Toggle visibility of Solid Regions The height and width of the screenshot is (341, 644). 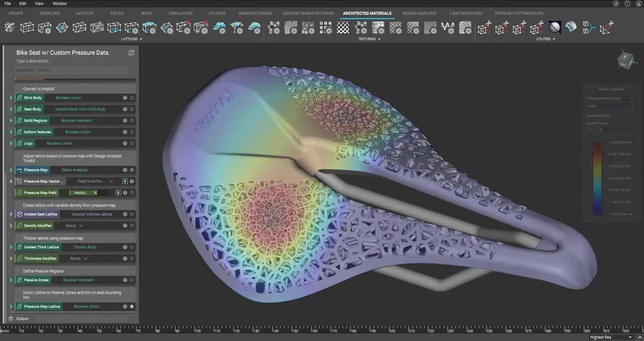point(132,121)
